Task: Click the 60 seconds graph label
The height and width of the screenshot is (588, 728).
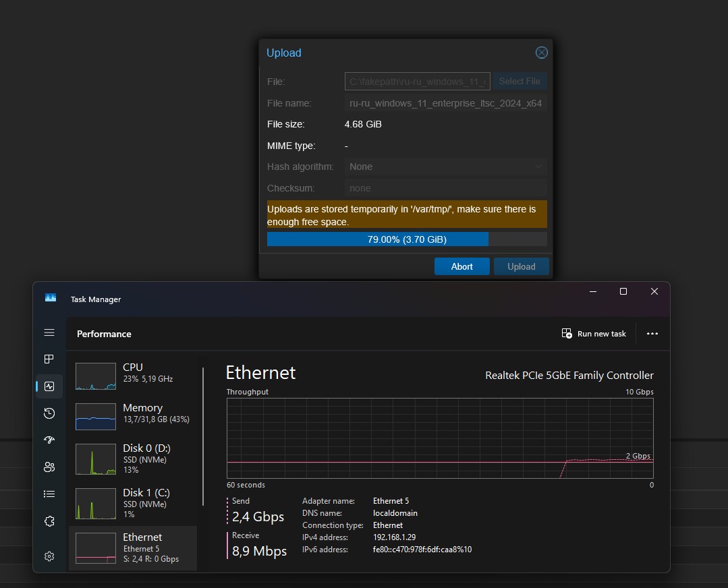Action: [246, 485]
